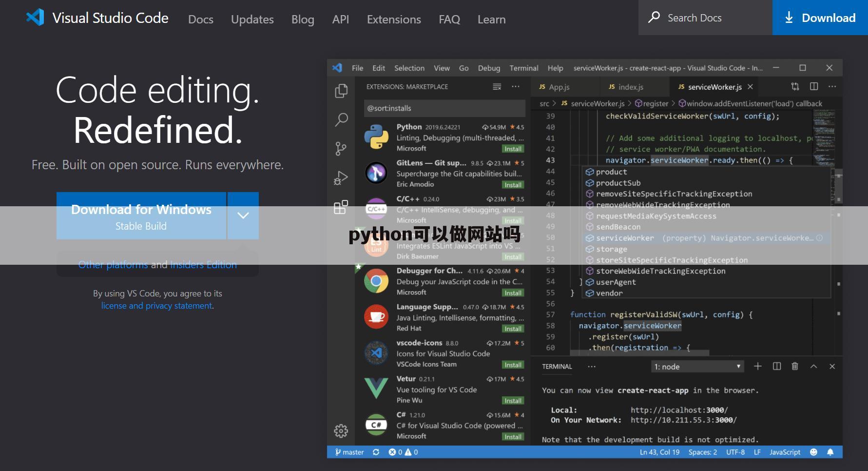Open the Source Control view

tap(341, 148)
